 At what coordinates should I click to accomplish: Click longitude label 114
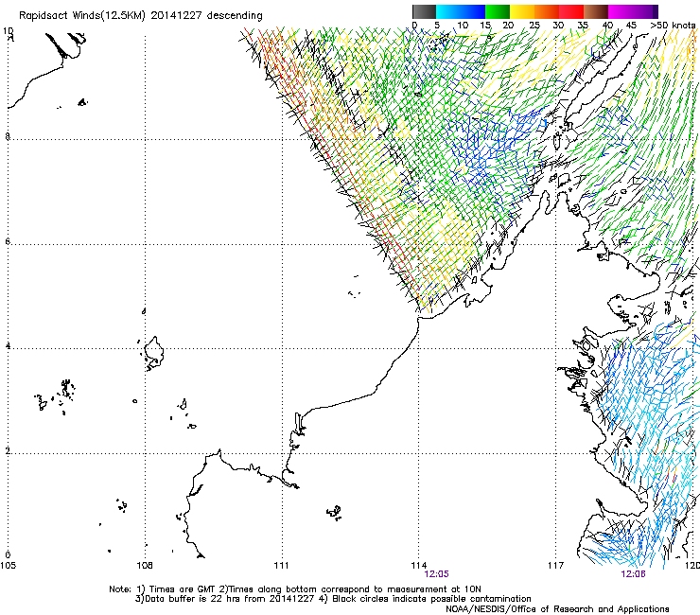tap(418, 566)
